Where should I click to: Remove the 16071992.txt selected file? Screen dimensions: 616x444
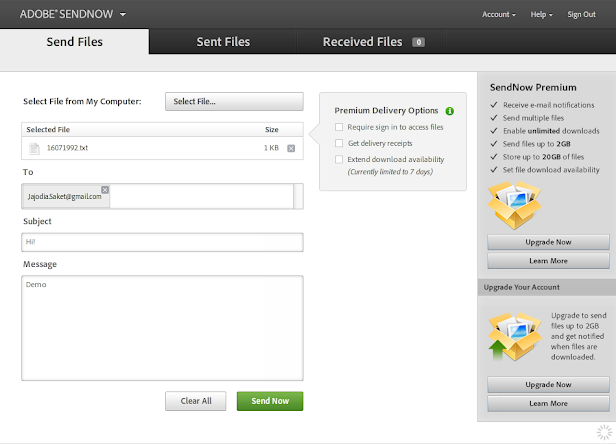click(x=291, y=148)
